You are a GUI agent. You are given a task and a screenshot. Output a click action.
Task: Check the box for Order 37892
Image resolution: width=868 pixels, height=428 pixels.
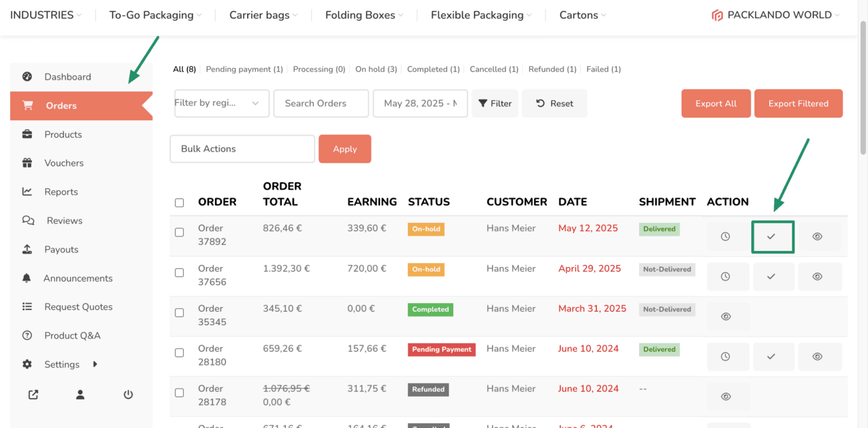click(x=179, y=232)
